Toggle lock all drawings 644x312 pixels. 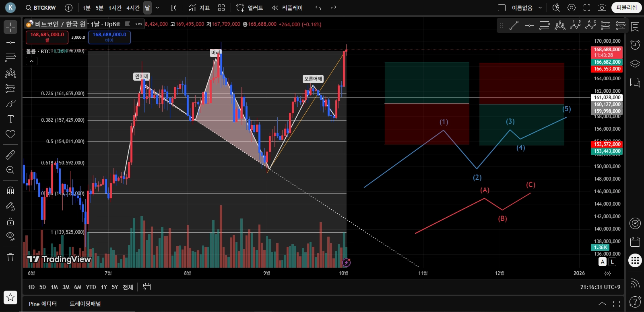pyautogui.click(x=10, y=221)
